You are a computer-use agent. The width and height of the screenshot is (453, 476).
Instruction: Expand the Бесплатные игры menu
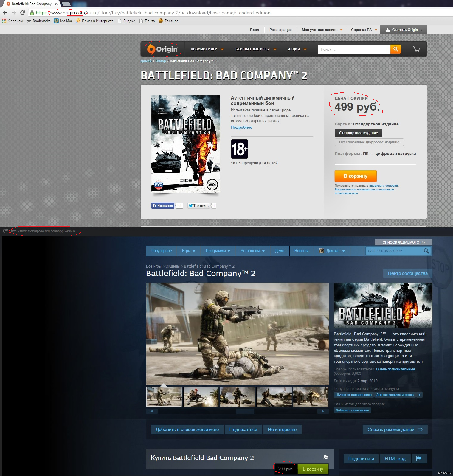click(256, 49)
